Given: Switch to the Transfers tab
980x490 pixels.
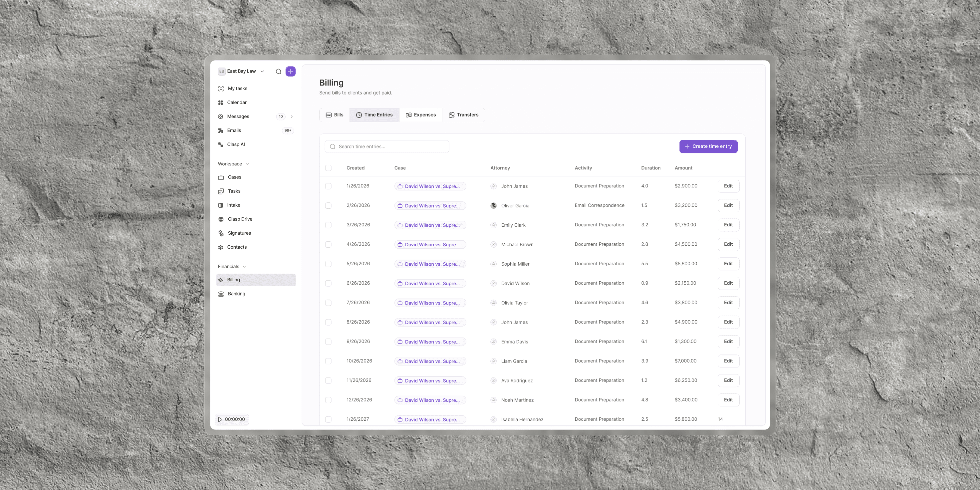Looking at the screenshot, I should 463,115.
